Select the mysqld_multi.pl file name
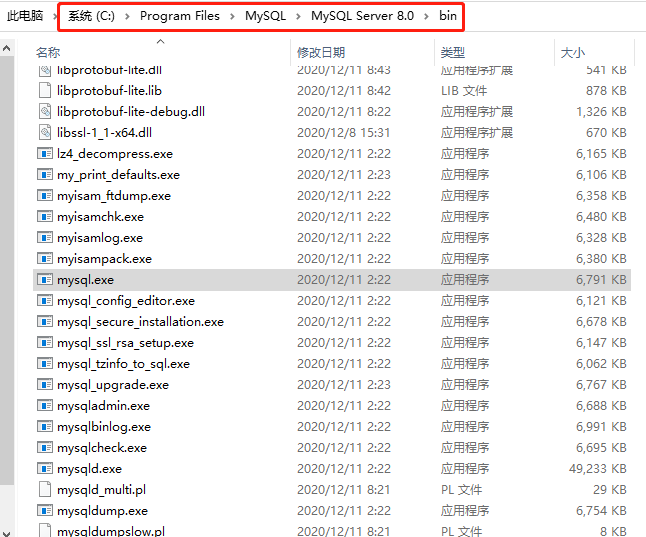The image size is (646, 537). (101, 490)
